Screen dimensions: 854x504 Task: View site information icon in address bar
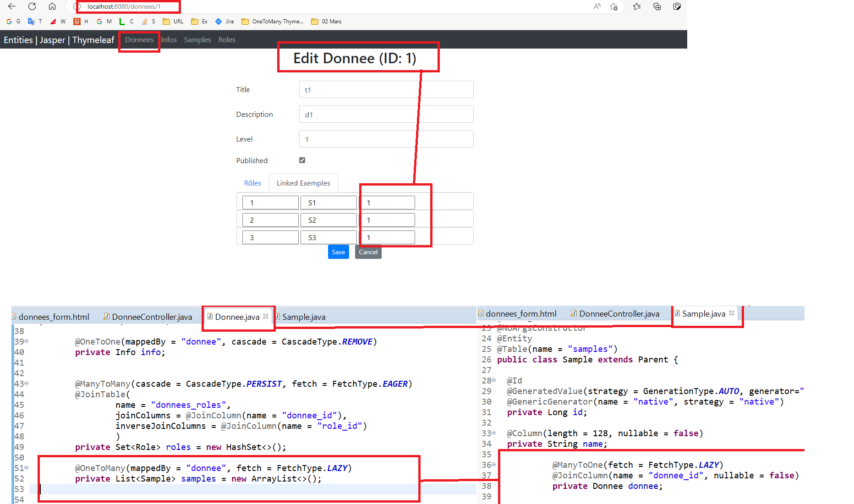(77, 7)
